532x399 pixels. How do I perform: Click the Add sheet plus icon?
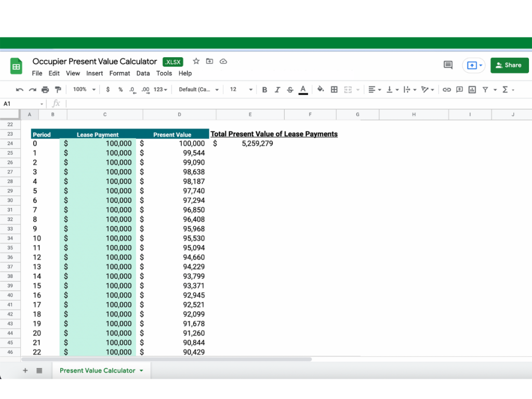[x=25, y=370]
